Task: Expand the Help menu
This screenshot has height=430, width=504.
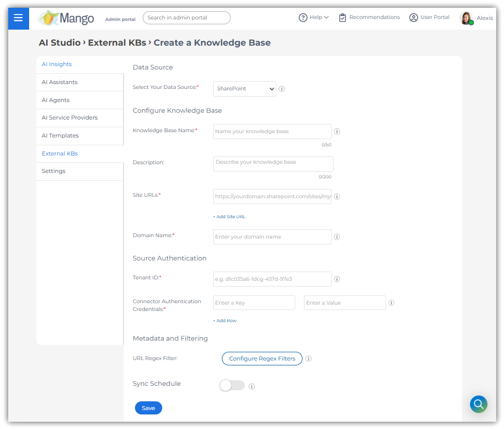Action: pos(314,17)
